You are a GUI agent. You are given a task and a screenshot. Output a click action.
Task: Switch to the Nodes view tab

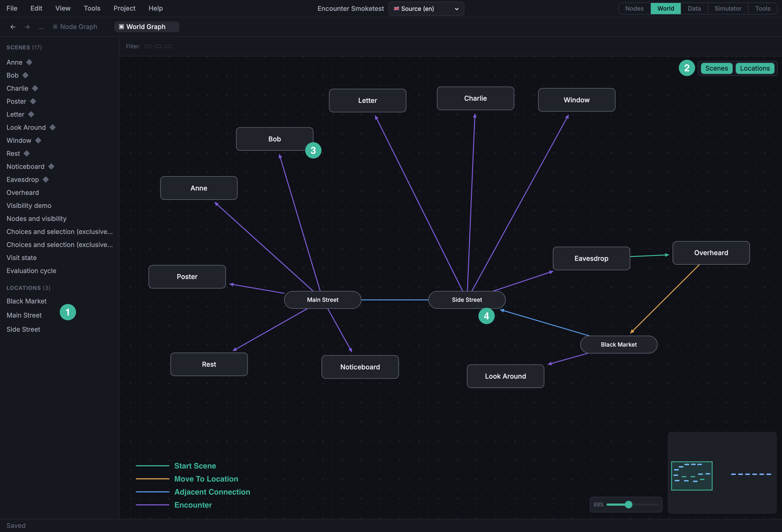[x=634, y=8]
